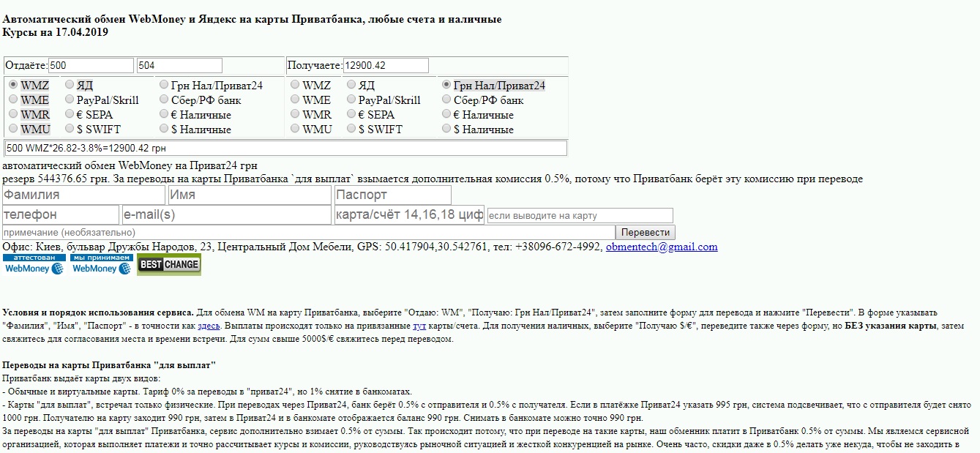The width and height of the screenshot is (980, 453).
Task: Open the 'тут' link about linked cards
Action: point(419,326)
